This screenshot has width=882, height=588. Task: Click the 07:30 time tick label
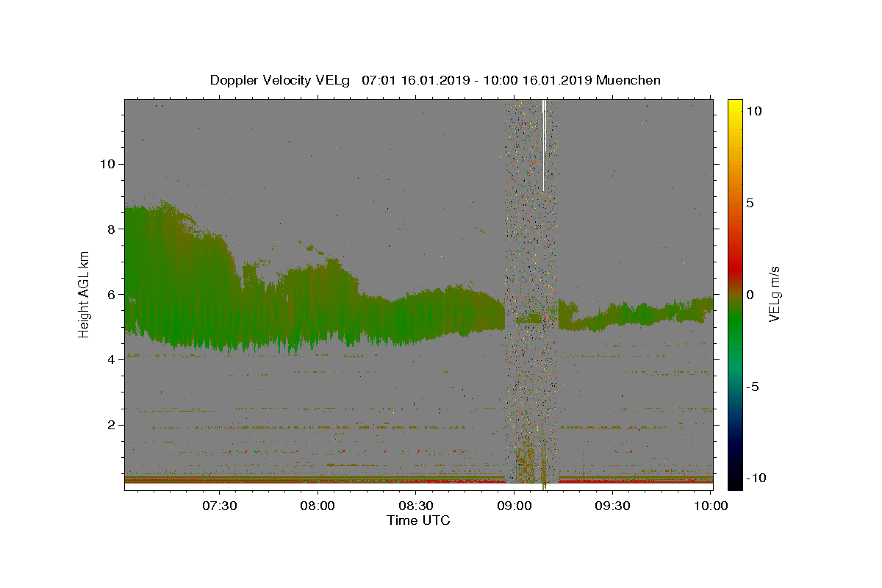(220, 506)
